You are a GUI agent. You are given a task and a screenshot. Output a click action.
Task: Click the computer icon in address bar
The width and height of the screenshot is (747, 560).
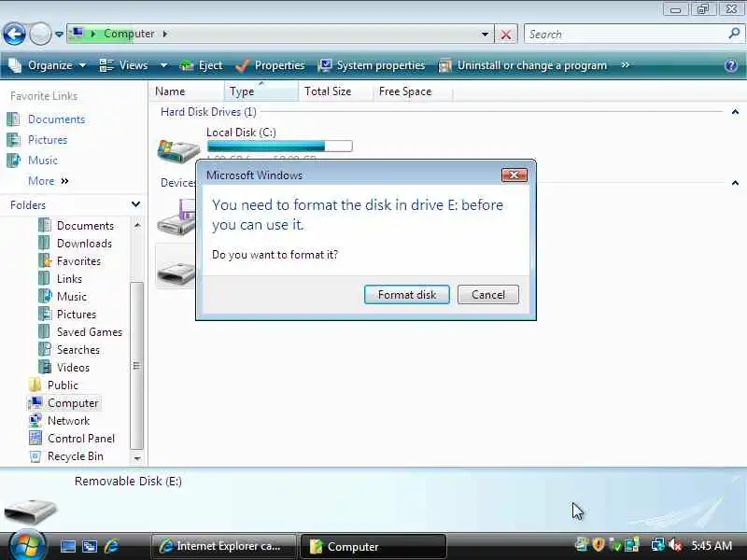tap(77, 34)
